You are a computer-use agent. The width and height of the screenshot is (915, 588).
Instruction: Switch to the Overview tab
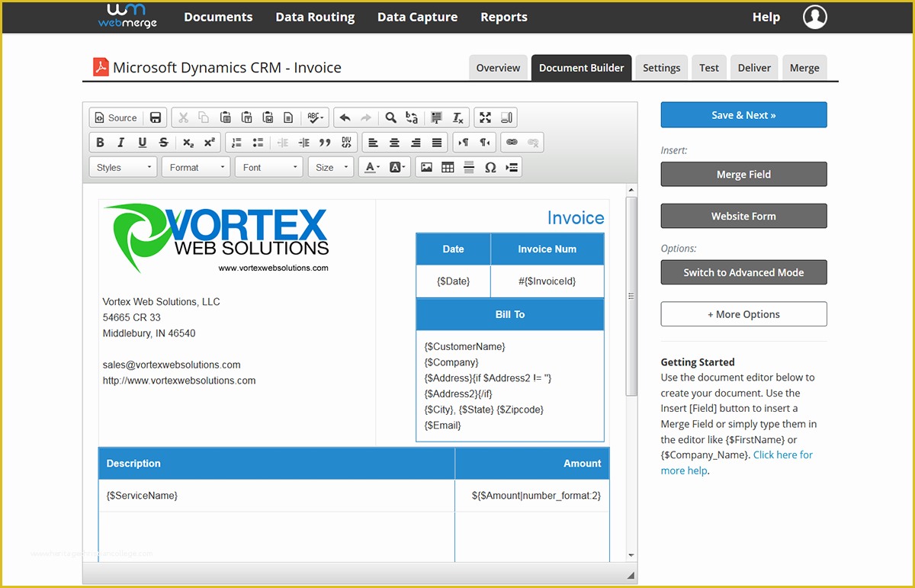point(498,68)
